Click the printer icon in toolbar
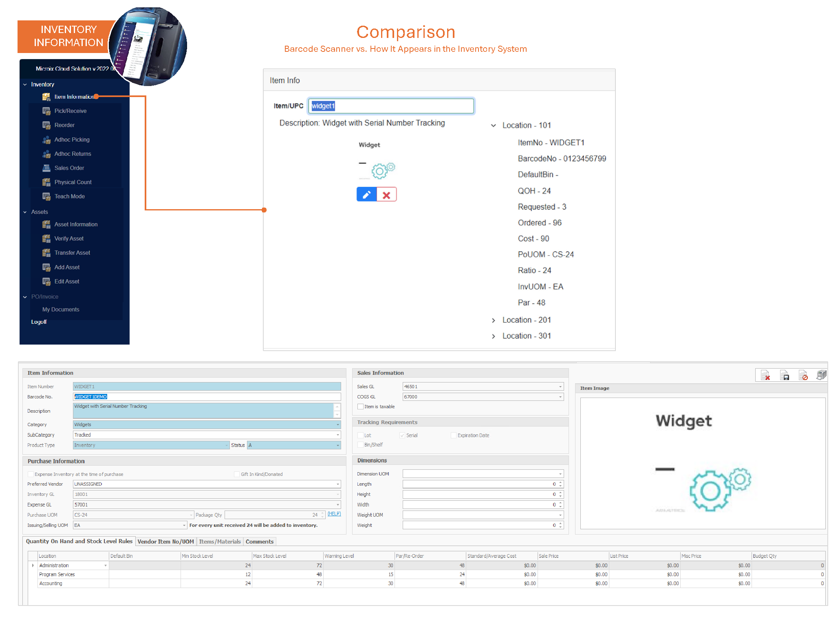Viewport: 840px width, 619px height. [821, 375]
